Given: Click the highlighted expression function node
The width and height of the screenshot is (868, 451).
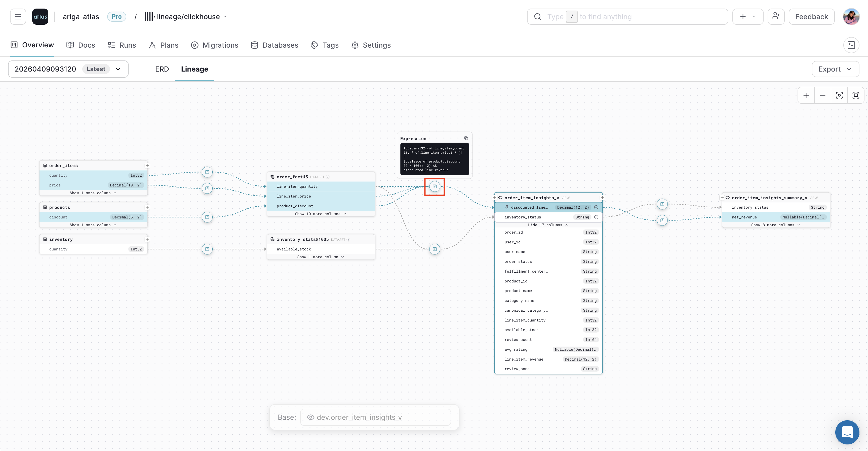Looking at the screenshot, I should pos(434,186).
